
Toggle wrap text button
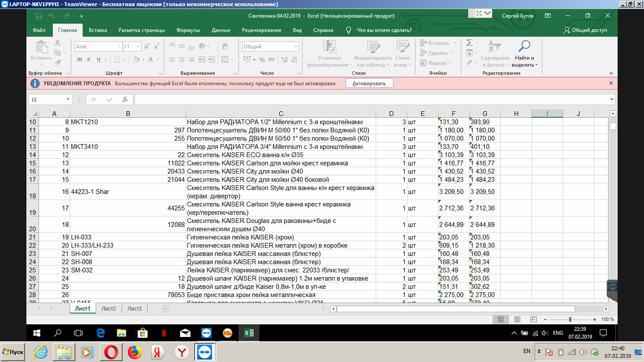click(225, 46)
